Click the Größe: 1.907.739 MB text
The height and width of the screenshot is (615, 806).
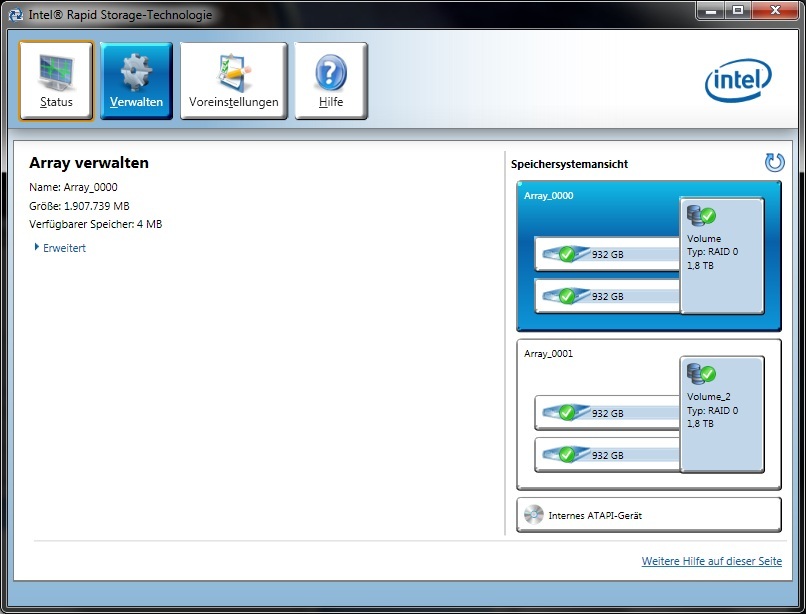[79, 206]
